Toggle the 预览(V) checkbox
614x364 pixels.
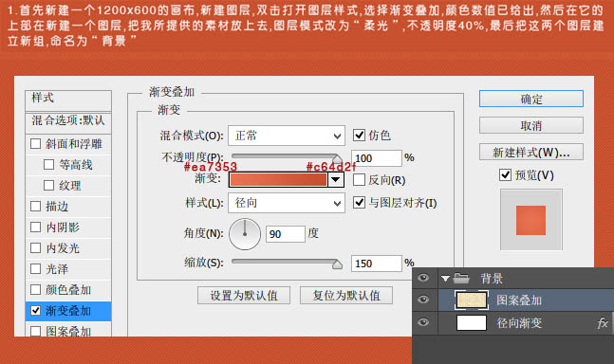505,174
